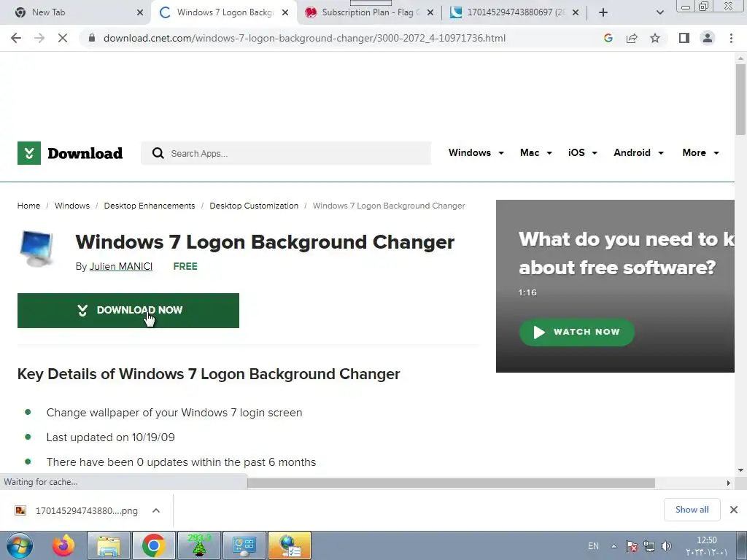
Task: Open File Explorer from the taskbar
Action: pyautogui.click(x=109, y=545)
